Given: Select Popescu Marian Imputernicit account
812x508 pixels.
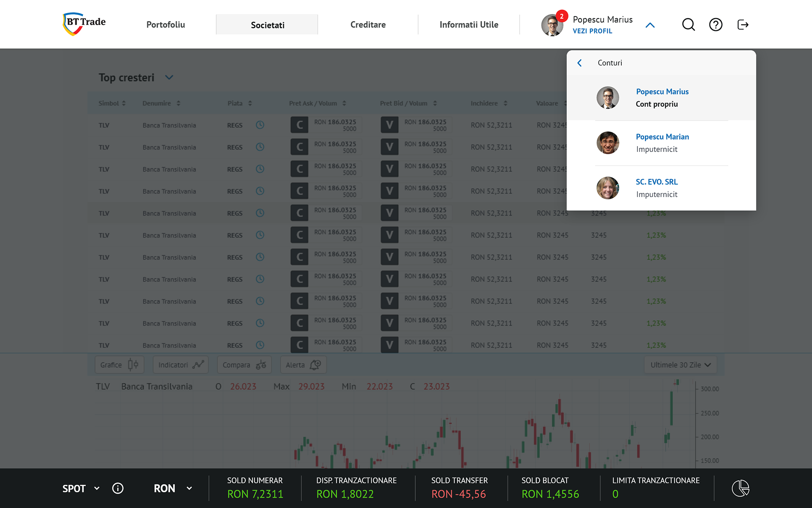Looking at the screenshot, I should (661, 143).
